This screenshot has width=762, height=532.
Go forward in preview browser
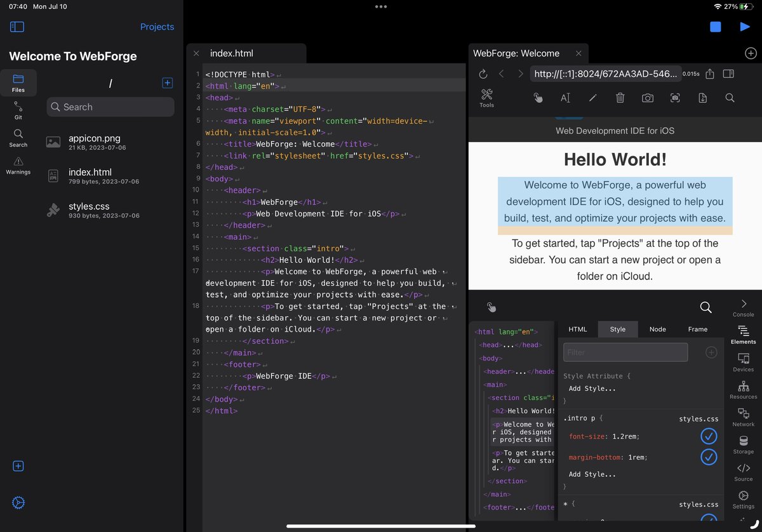click(521, 74)
